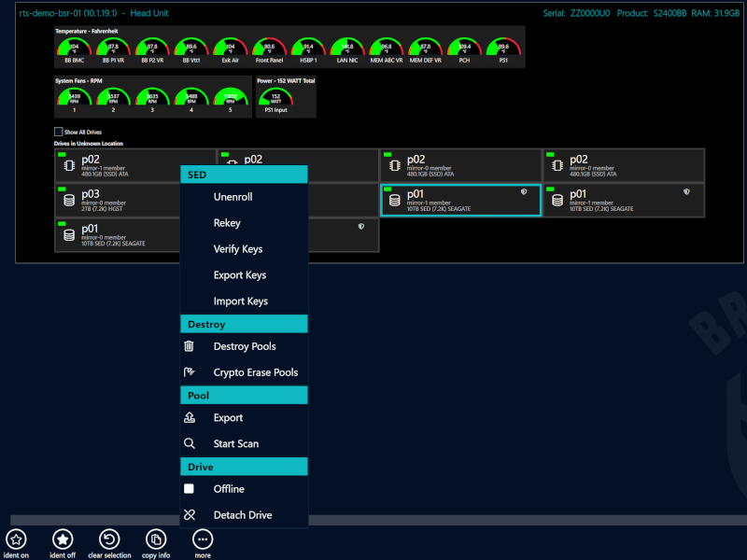Image resolution: width=747 pixels, height=560 pixels.
Task: Click the SSD icon on the first p02 drive
Action: coord(68,164)
